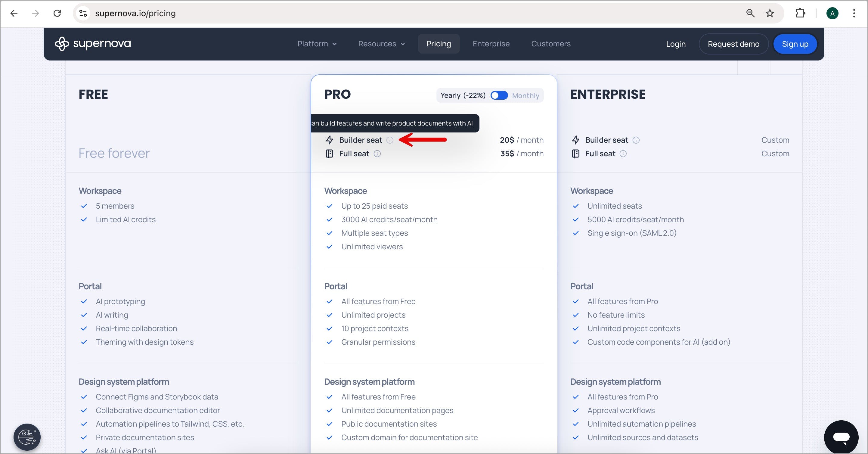Click Pro Full seat info icon
The width and height of the screenshot is (868, 454).
377,154
